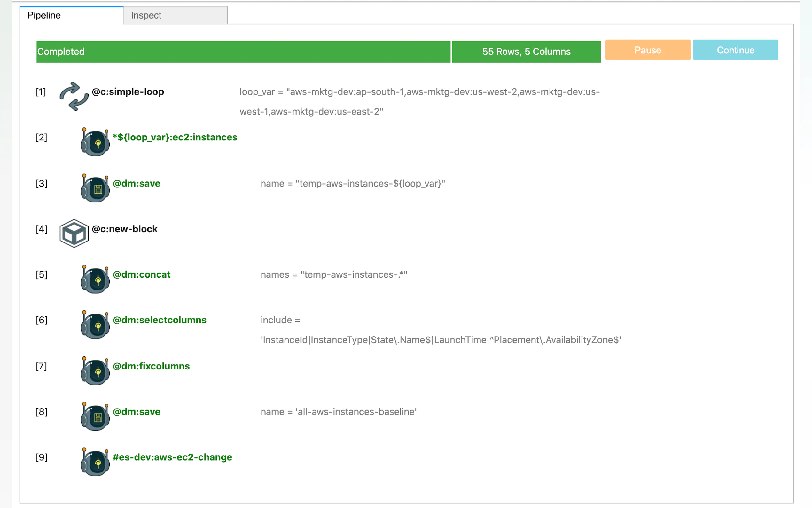The height and width of the screenshot is (508, 812).
Task: Click the simple-loop arrows icon
Action: 74,96
